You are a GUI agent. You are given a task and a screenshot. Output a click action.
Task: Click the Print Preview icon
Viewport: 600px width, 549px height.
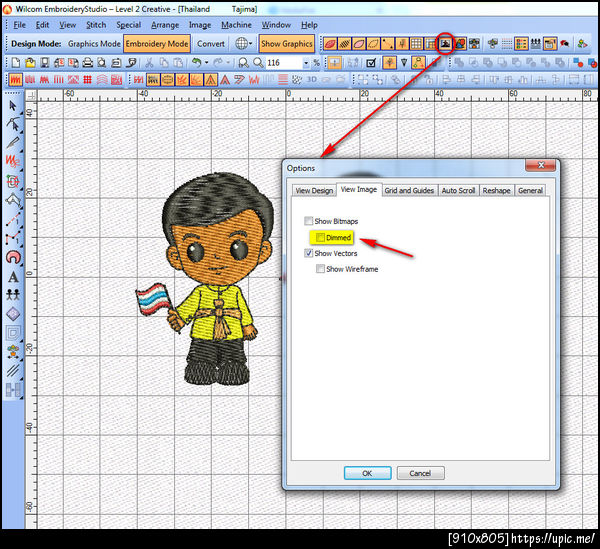tap(102, 63)
